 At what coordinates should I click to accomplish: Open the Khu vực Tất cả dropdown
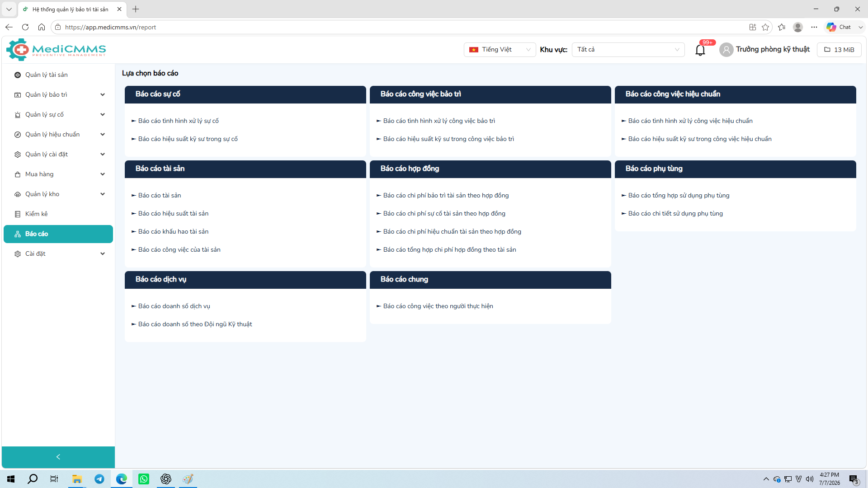click(x=628, y=50)
